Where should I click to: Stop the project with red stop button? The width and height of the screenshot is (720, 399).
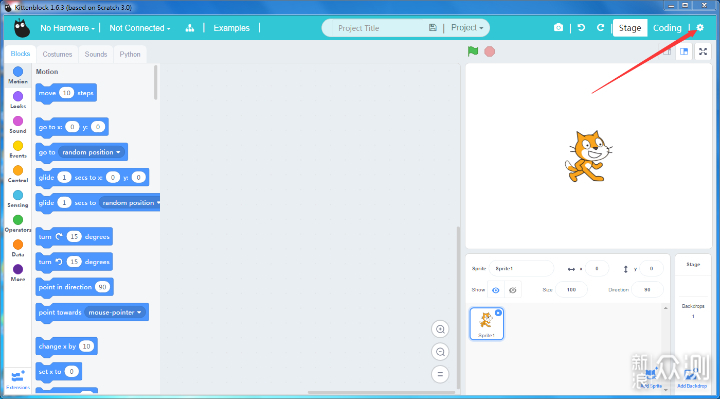click(489, 51)
